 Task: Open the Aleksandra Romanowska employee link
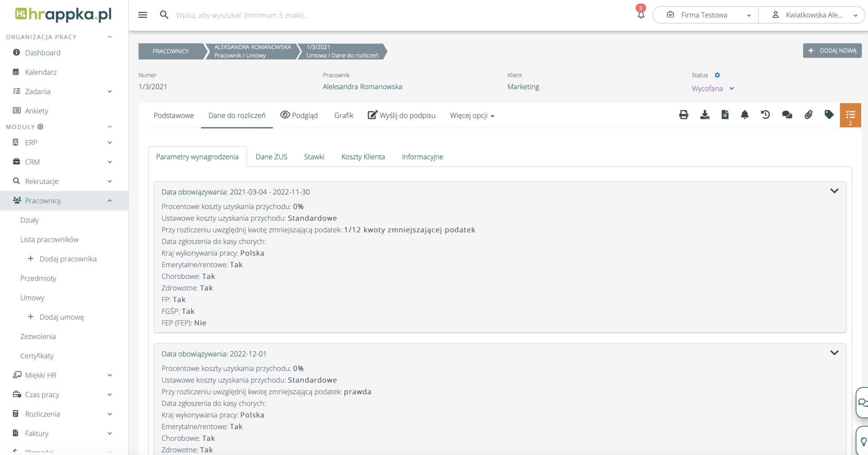coord(362,87)
